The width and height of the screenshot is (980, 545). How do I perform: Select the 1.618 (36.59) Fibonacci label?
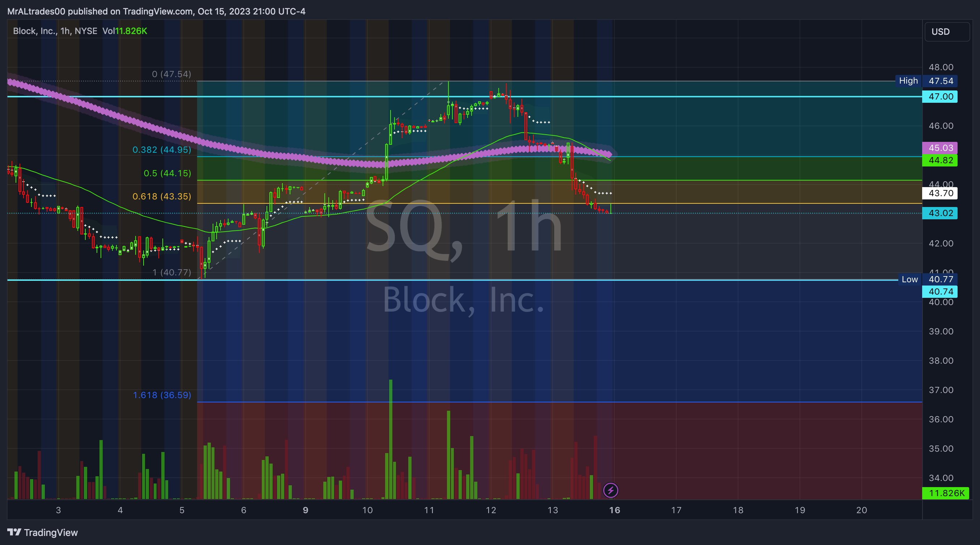click(x=162, y=395)
